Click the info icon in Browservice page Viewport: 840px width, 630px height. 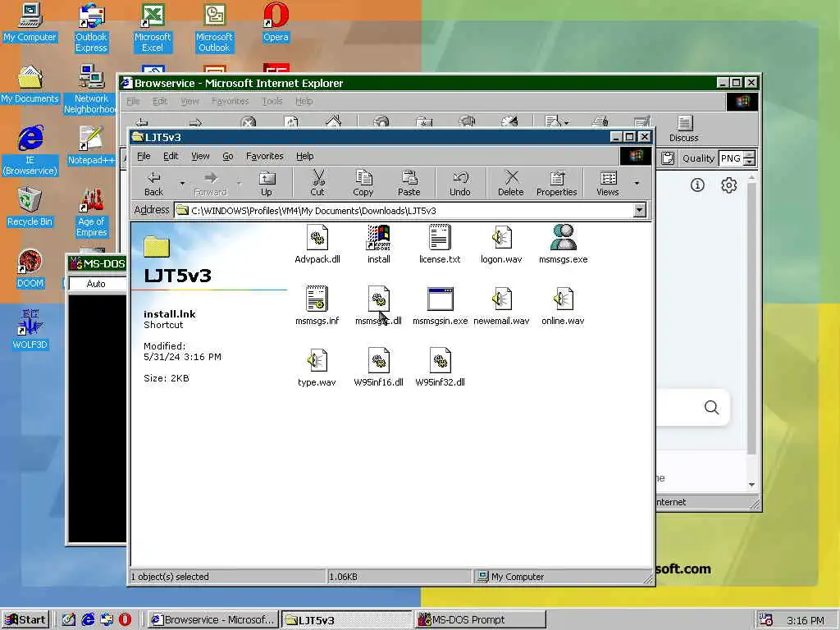697,185
